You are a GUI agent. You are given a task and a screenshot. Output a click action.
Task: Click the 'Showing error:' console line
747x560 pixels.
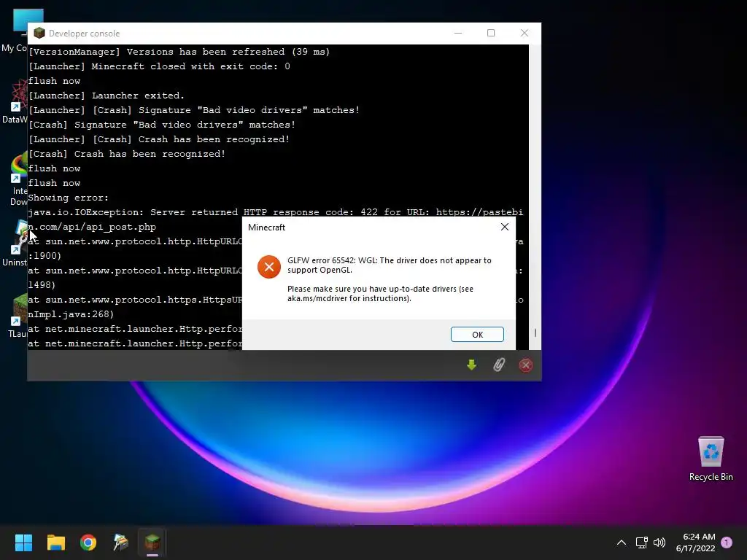pyautogui.click(x=68, y=198)
